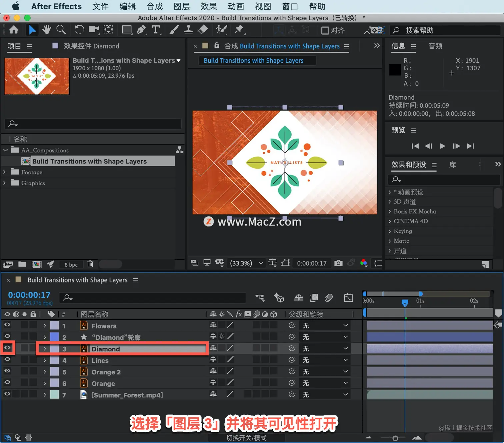
Task: Select the Hand tool
Action: (x=46, y=30)
